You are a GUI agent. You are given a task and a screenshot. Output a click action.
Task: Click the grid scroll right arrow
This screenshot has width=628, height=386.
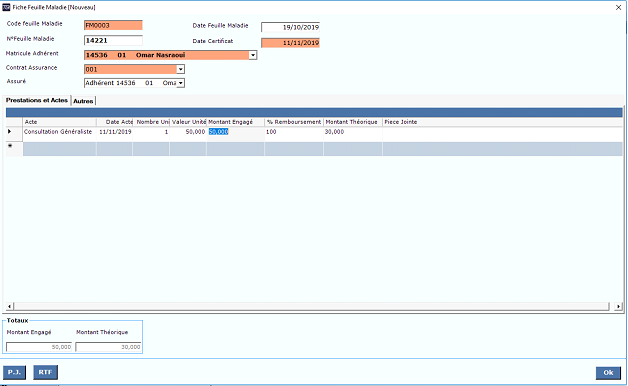pyautogui.click(x=618, y=306)
